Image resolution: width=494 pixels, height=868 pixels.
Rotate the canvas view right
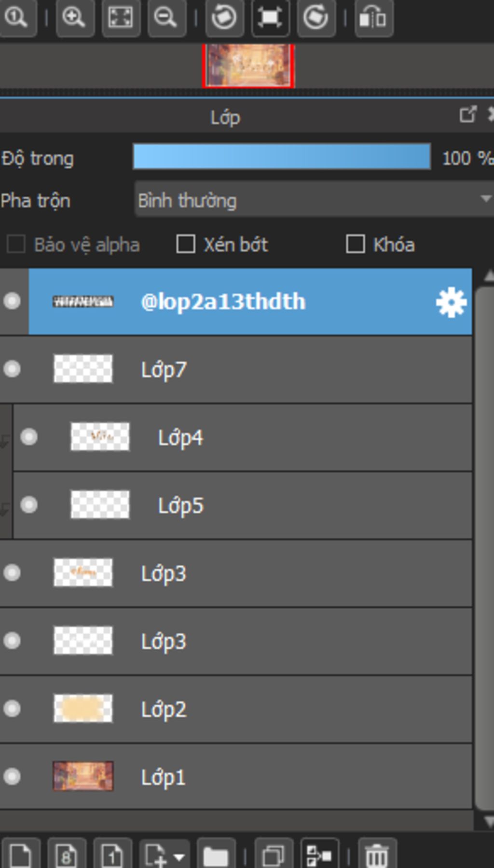316,18
